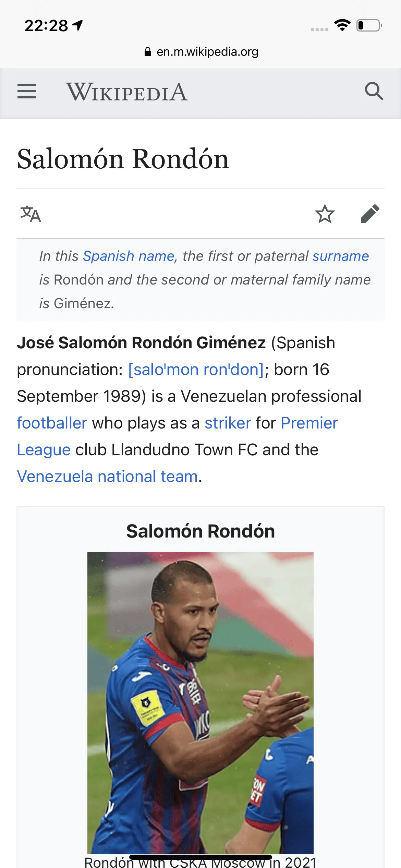Tap the home indicator bar

[200, 857]
